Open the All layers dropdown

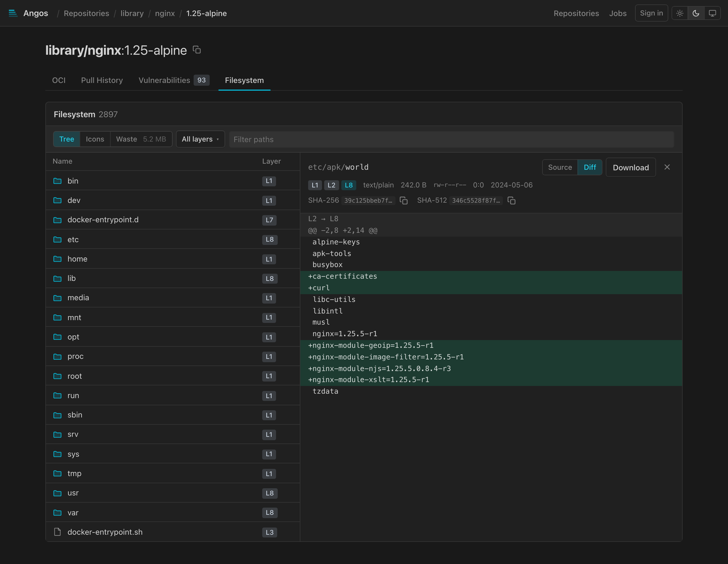pyautogui.click(x=200, y=139)
